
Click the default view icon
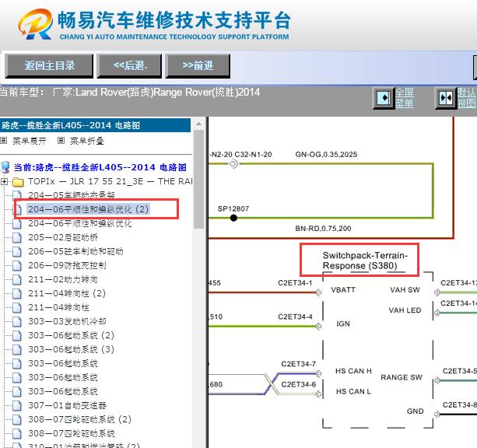[447, 98]
